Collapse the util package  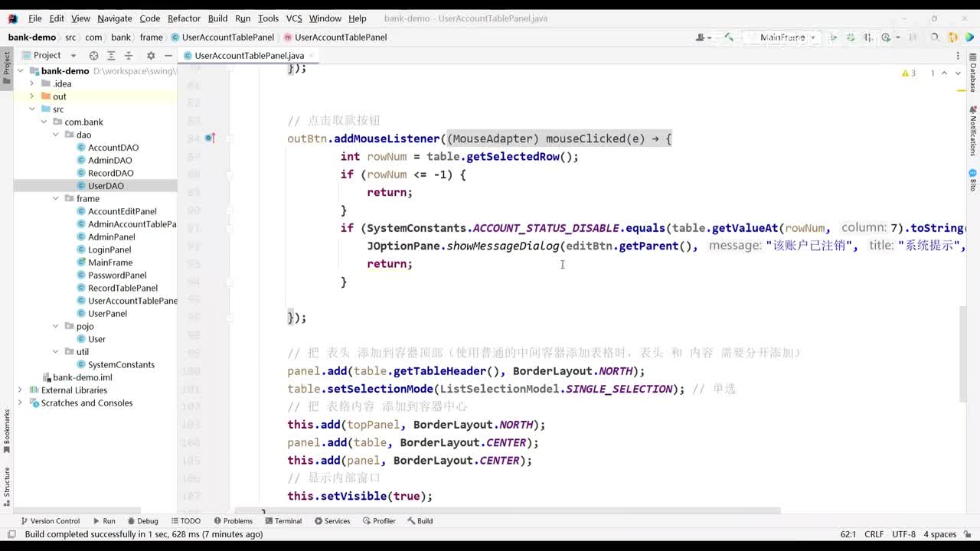coord(56,352)
